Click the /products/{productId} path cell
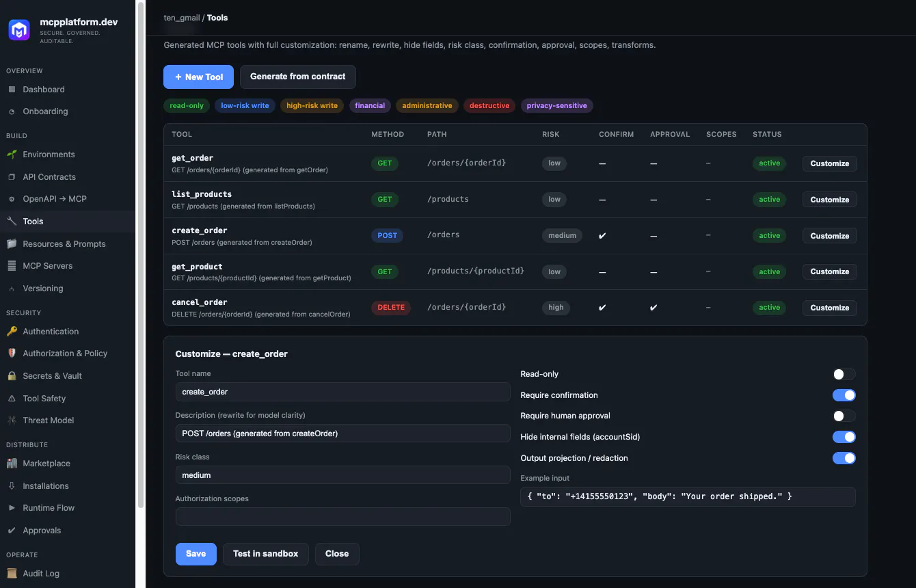The width and height of the screenshot is (916, 588). 476,271
